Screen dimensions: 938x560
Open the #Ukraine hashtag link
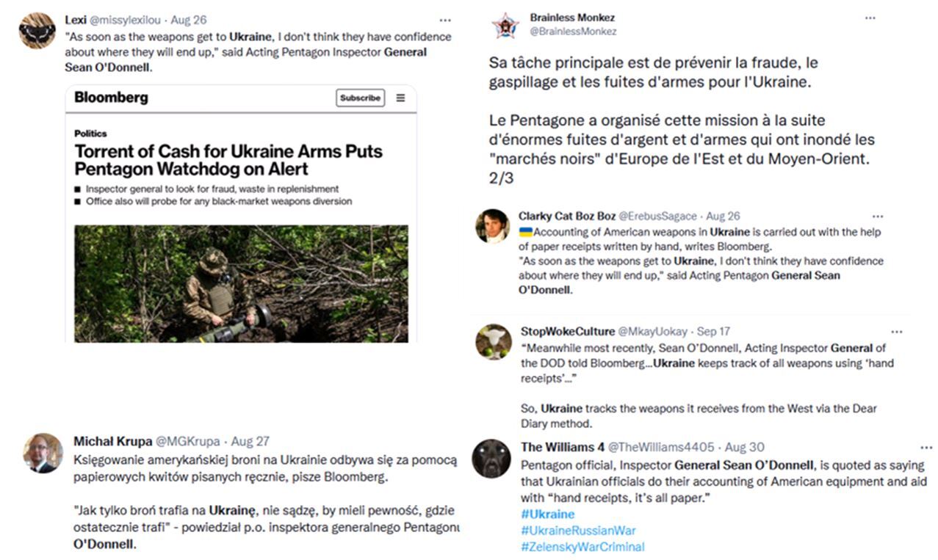[x=548, y=514]
